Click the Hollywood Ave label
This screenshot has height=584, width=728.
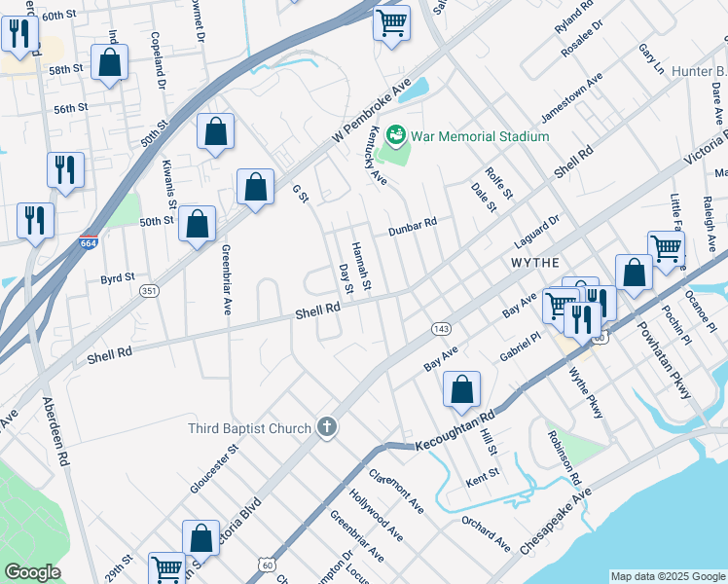pos(376,515)
